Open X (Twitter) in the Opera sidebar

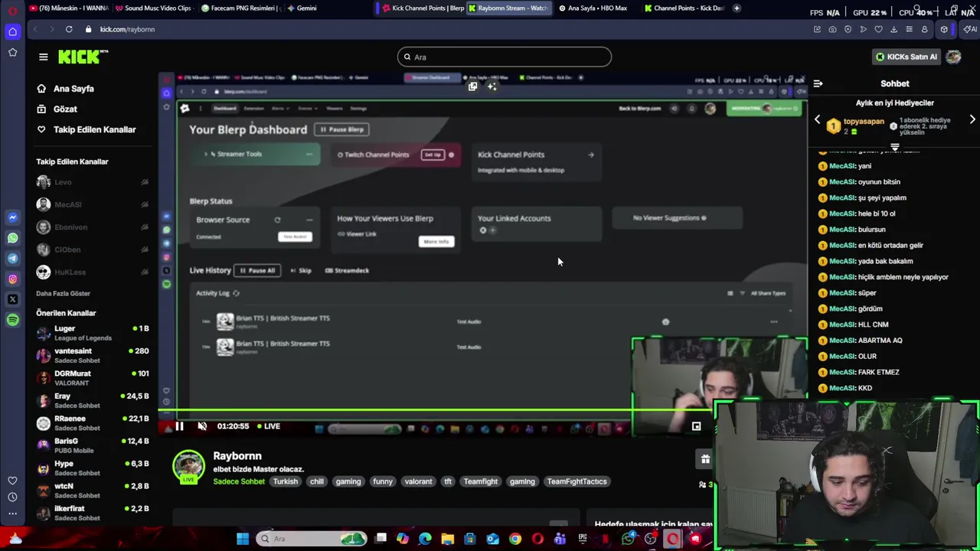12,299
